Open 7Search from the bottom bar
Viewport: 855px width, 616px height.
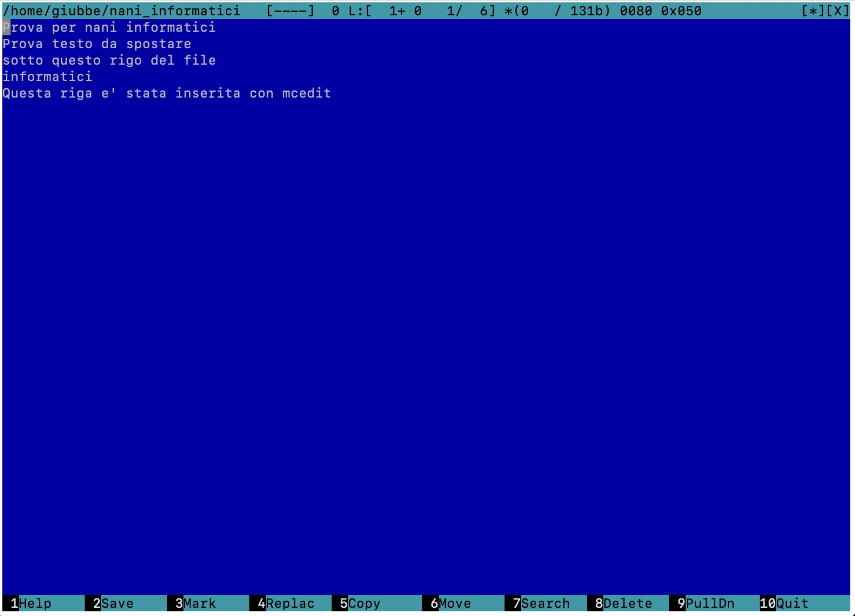click(x=541, y=603)
